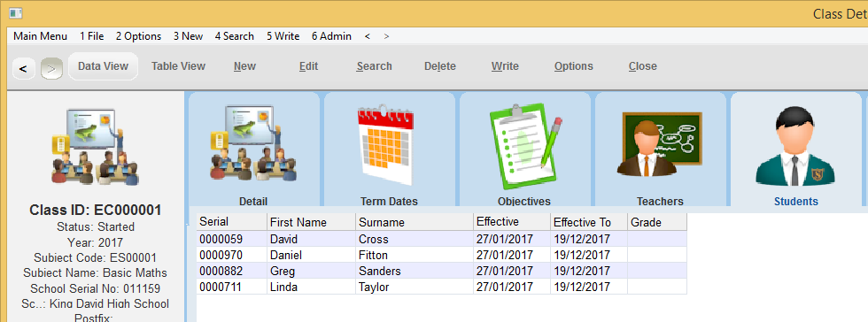The image size is (868, 322).
Task: Go to previous record with < button
Action: coord(23,69)
